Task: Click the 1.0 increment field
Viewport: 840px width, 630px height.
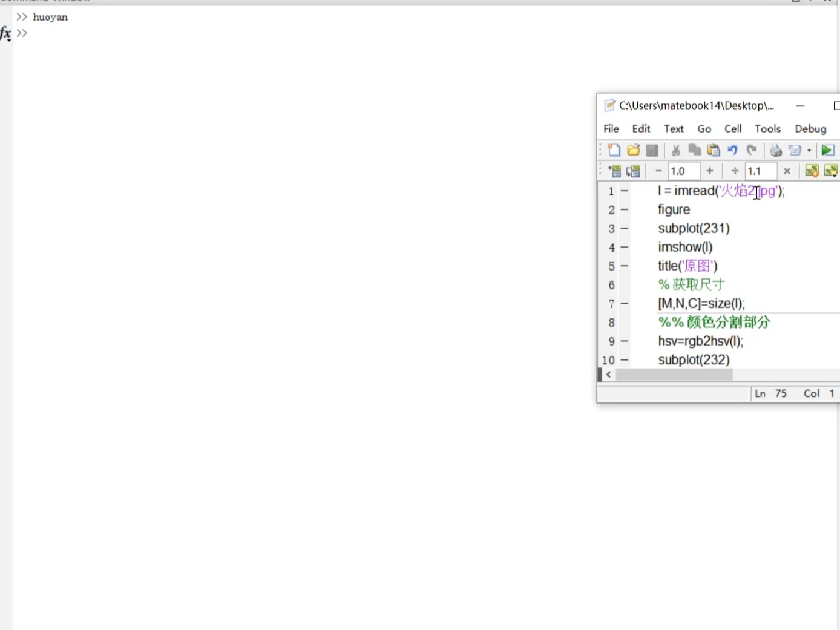Action: 684,171
